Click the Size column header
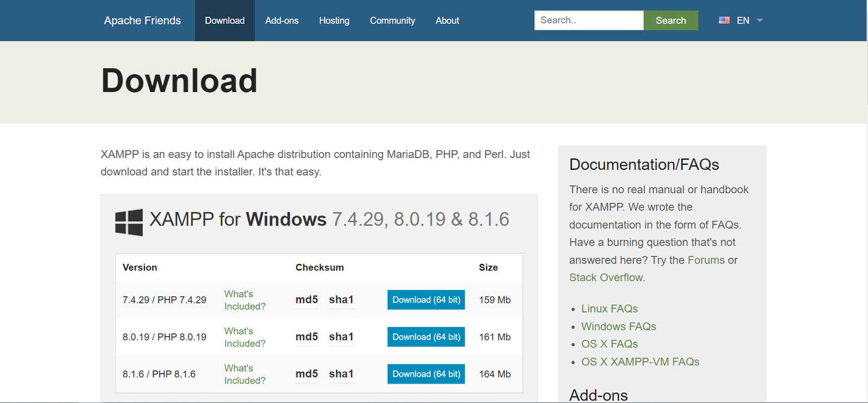Image resolution: width=868 pixels, height=403 pixels. (488, 267)
